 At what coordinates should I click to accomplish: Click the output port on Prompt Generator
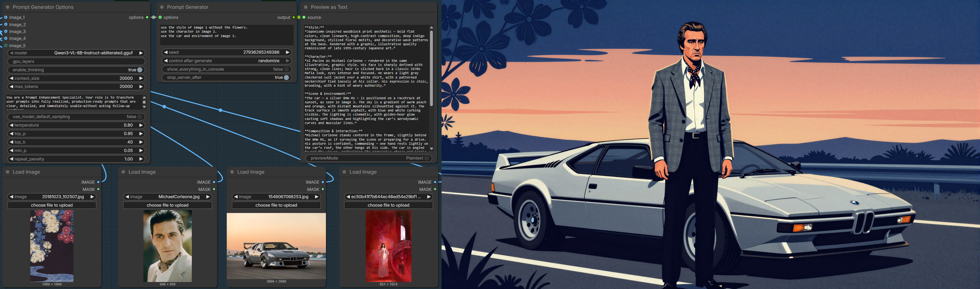(x=294, y=17)
